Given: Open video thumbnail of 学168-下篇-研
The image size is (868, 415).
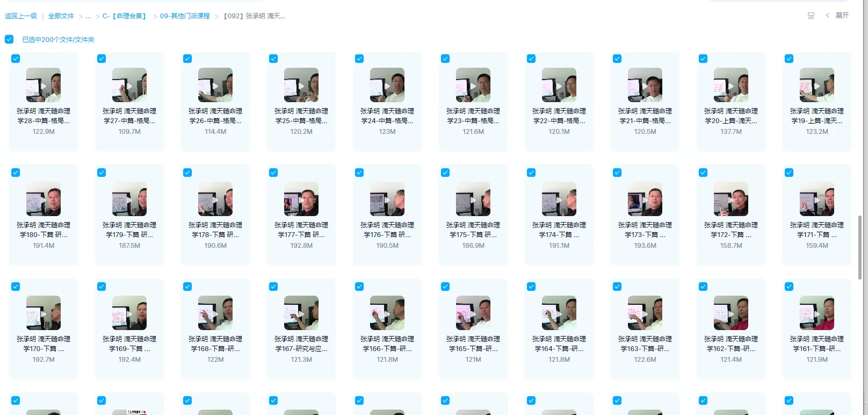Looking at the screenshot, I should pos(215,313).
